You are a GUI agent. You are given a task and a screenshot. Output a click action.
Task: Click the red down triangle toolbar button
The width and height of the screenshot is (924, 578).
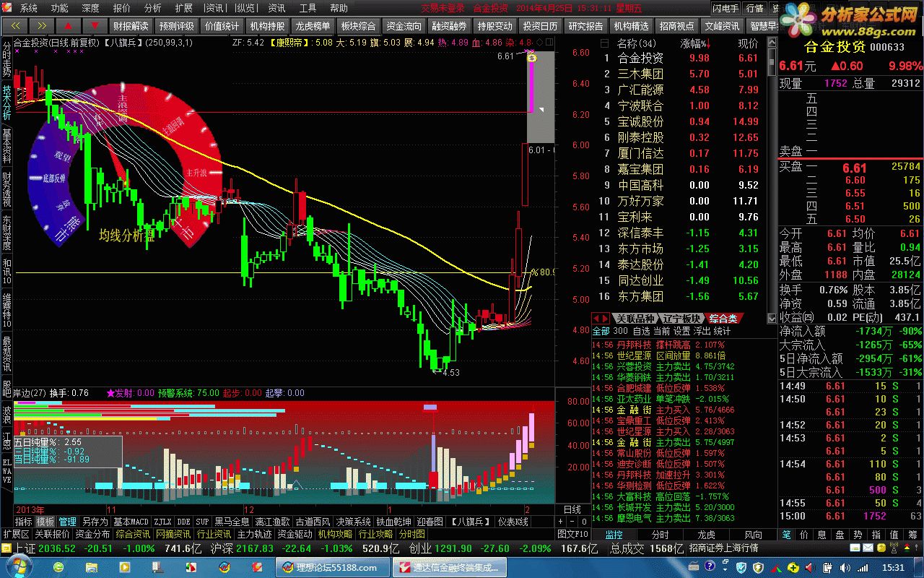pyautogui.click(x=95, y=25)
